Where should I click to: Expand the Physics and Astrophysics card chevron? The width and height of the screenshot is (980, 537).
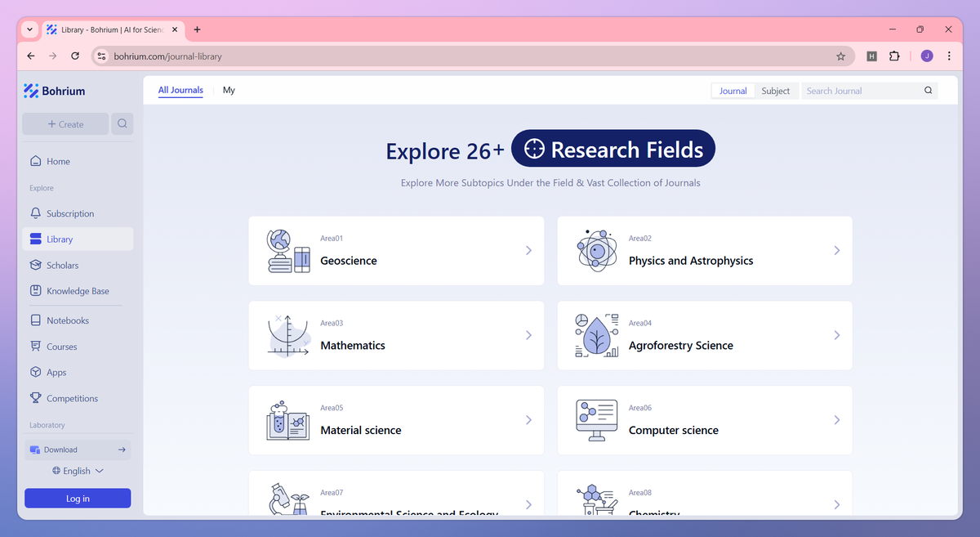[x=836, y=251]
